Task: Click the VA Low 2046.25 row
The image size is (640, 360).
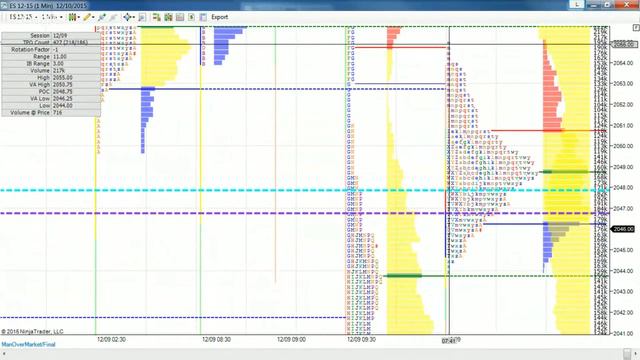Action: (x=51, y=98)
